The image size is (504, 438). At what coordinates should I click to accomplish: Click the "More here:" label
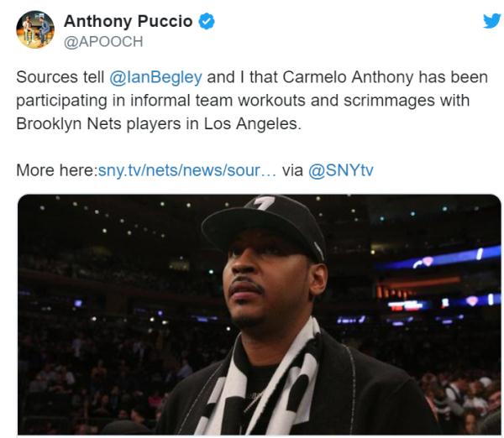(56, 170)
